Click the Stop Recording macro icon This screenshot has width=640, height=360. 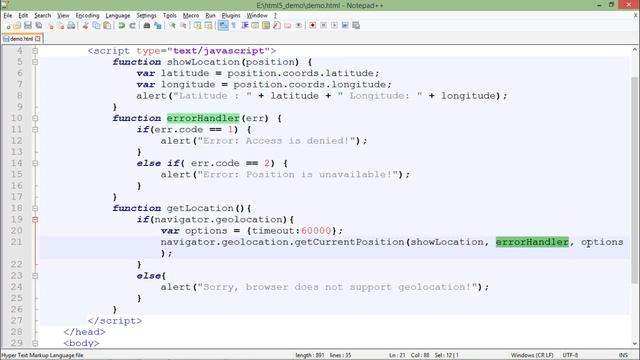323,26
